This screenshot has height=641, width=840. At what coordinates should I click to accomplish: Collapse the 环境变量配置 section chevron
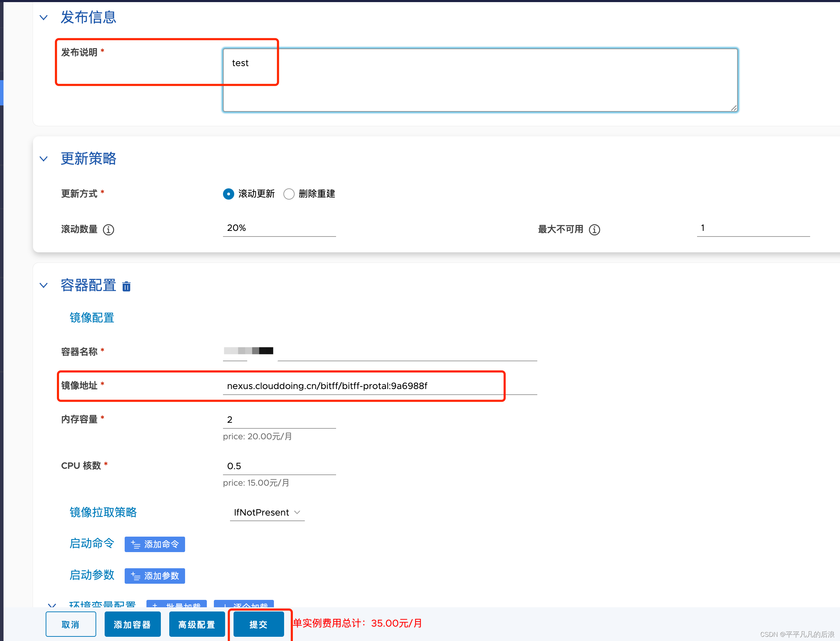[x=52, y=605]
